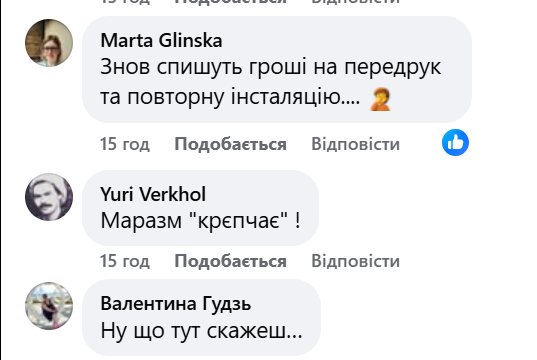Screen dimensions: 537x360
Task: Click the blue thumbs-up reaction icon
Action: coord(455,142)
